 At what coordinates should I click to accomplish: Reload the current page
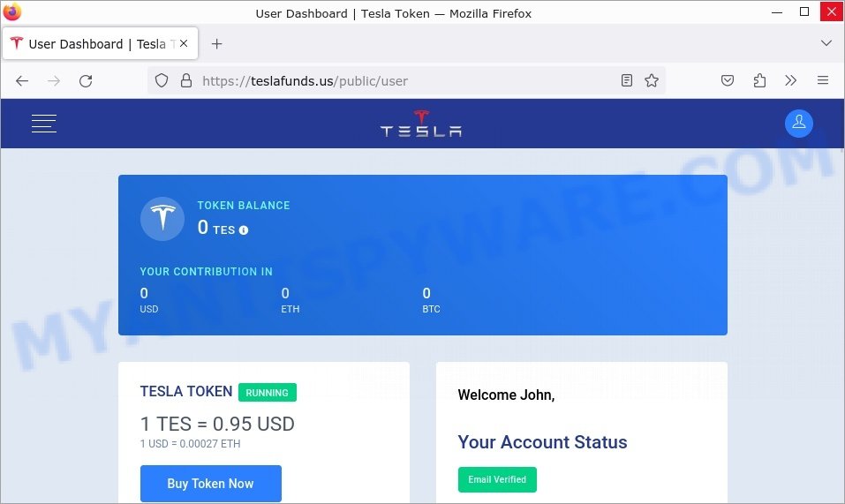click(x=86, y=81)
